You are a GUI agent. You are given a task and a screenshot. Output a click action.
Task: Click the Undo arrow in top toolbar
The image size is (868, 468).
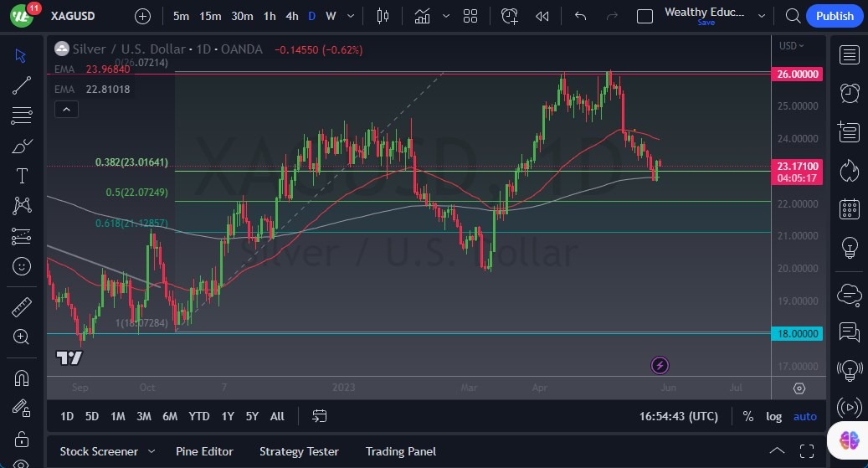tap(580, 16)
